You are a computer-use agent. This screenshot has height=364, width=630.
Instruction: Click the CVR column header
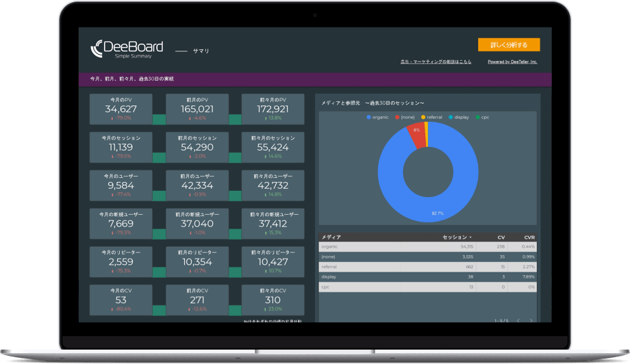coord(529,237)
